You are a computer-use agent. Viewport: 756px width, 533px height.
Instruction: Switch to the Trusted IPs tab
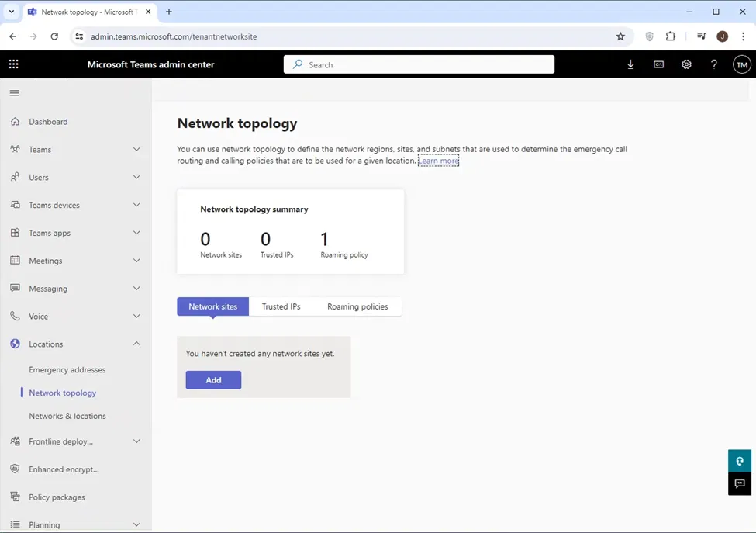281,306
